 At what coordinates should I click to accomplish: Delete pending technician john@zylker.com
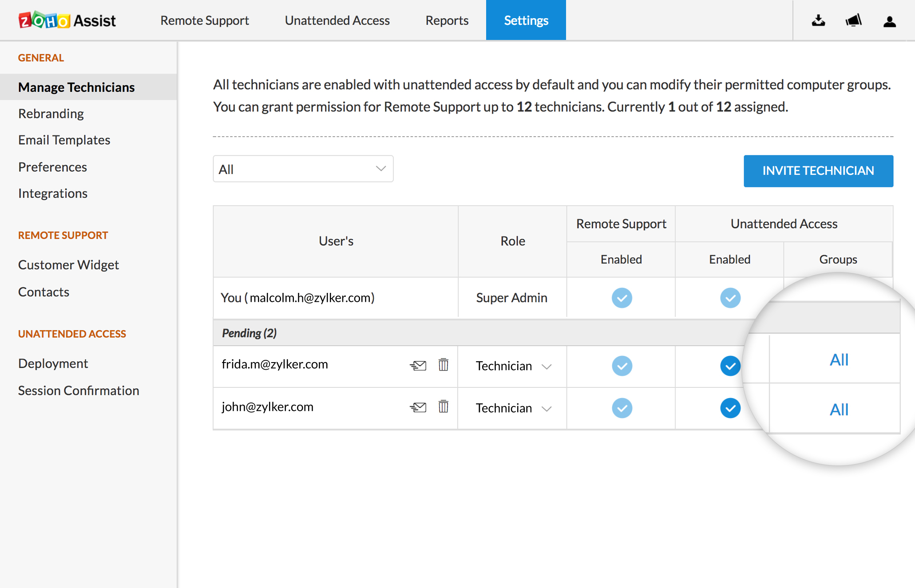(x=443, y=406)
